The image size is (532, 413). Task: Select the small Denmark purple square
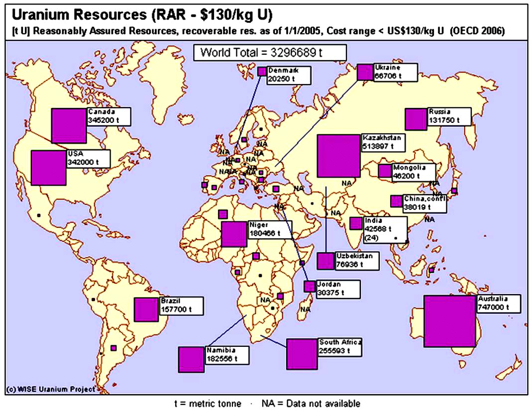pyautogui.click(x=262, y=71)
